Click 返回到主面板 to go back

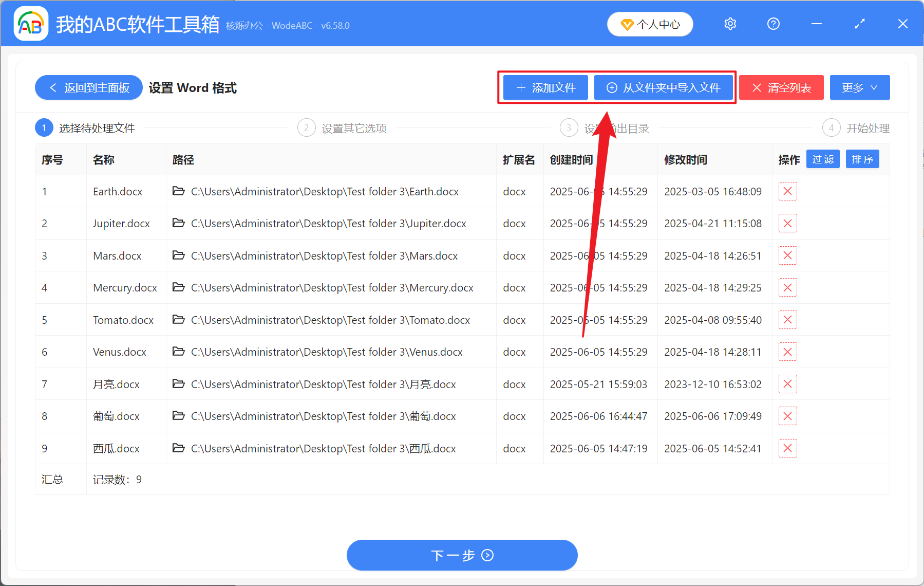click(88, 87)
